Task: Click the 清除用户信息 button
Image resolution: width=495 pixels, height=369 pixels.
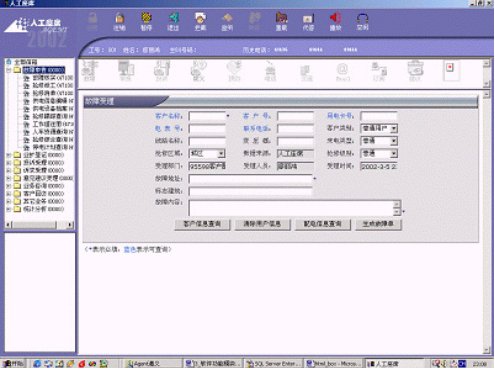Action: [262, 224]
